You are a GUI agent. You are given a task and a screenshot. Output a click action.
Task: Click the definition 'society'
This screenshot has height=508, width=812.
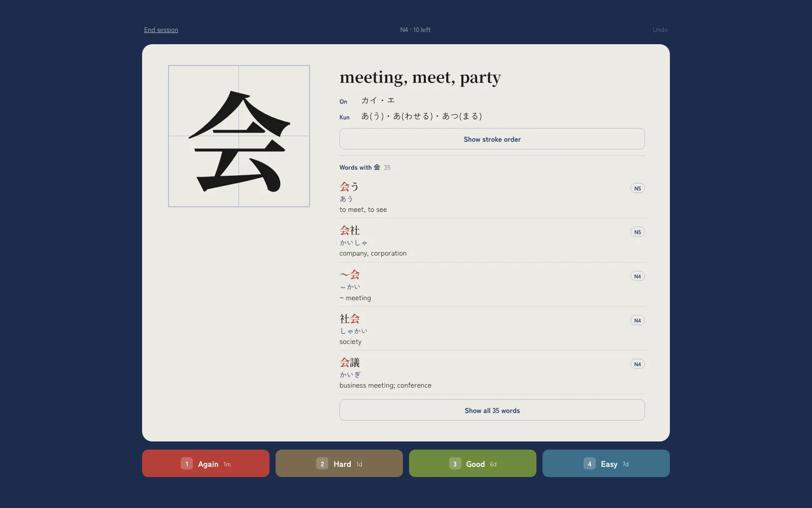[x=351, y=342]
